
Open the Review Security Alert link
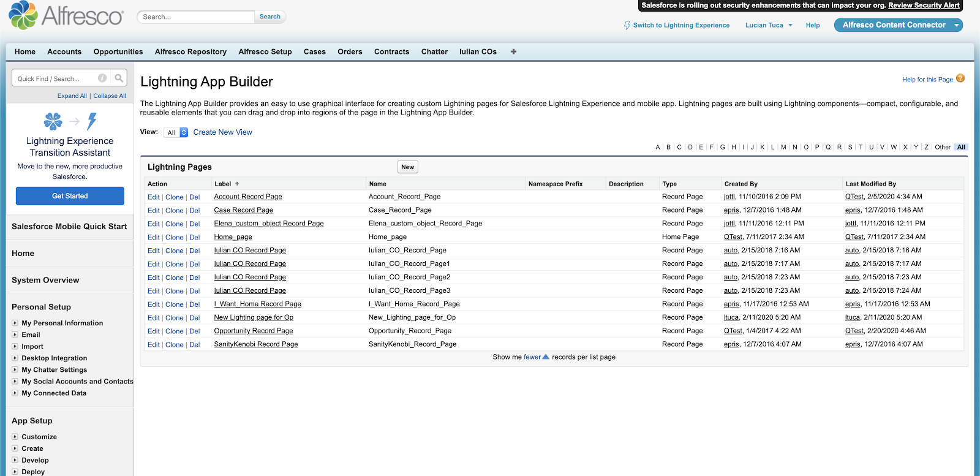924,5
